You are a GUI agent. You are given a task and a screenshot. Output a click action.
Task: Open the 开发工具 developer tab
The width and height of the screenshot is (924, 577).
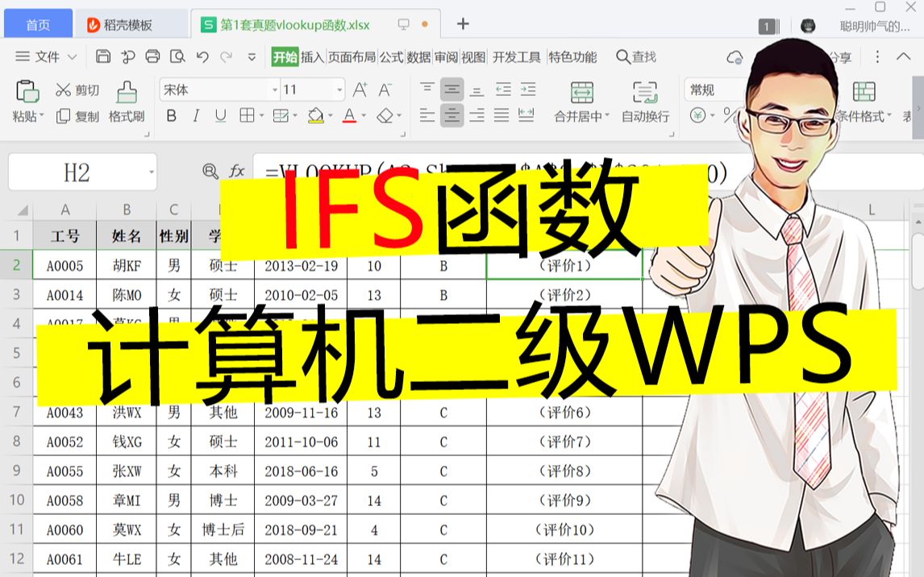[x=516, y=57]
